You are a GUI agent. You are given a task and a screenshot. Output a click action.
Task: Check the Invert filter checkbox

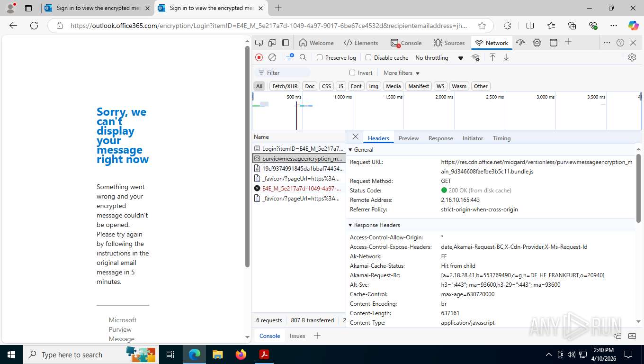point(352,73)
